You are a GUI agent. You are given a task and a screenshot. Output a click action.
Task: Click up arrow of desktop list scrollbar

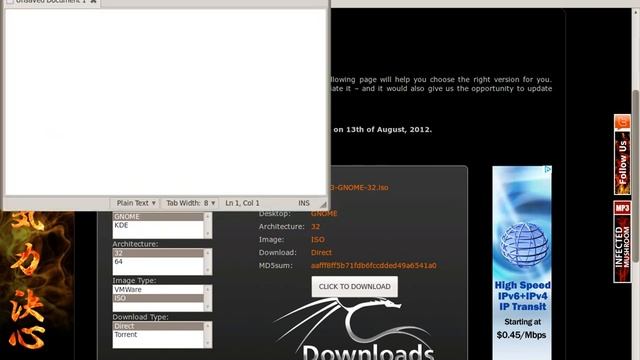(208, 216)
